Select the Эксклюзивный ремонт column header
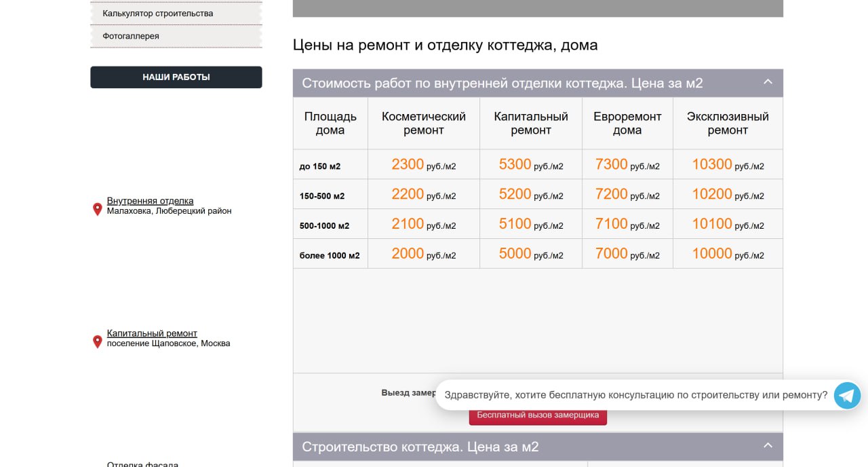This screenshot has width=868, height=467. pos(727,124)
